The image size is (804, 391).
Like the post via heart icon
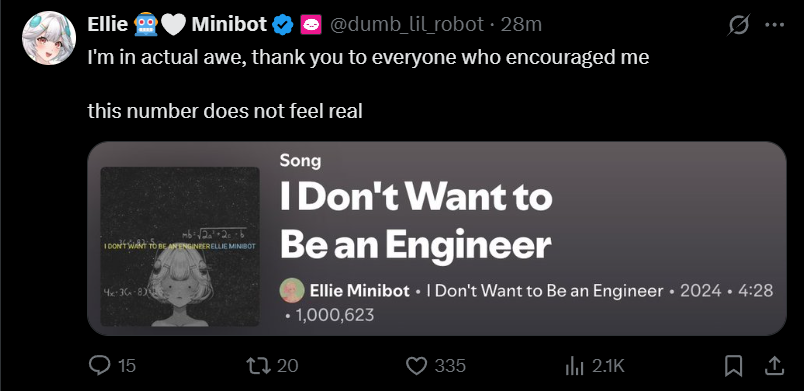tap(416, 365)
